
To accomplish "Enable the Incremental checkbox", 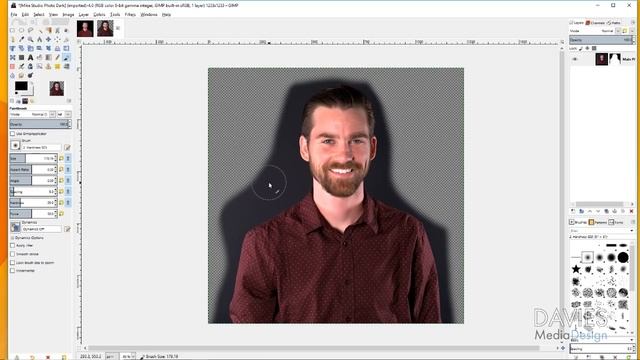I will pos(13,270).
